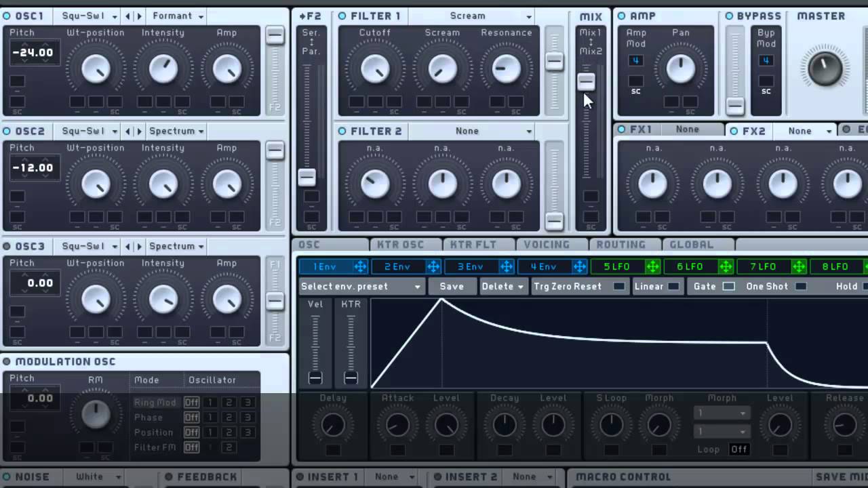868x488 pixels.
Task: Click the envelope Delay knob
Action: [x=332, y=425]
